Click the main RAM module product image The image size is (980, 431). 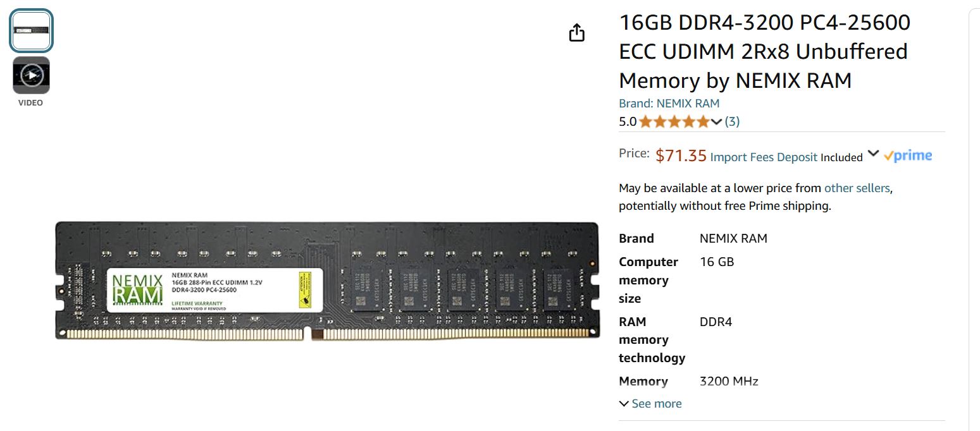click(326, 281)
